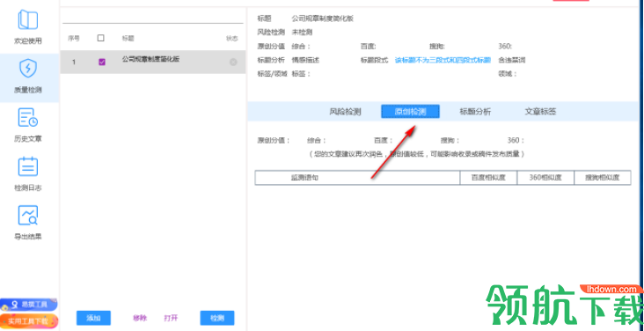Switch to the 文章标签 tab
Screen dimensions: 644x331
[x=540, y=112]
